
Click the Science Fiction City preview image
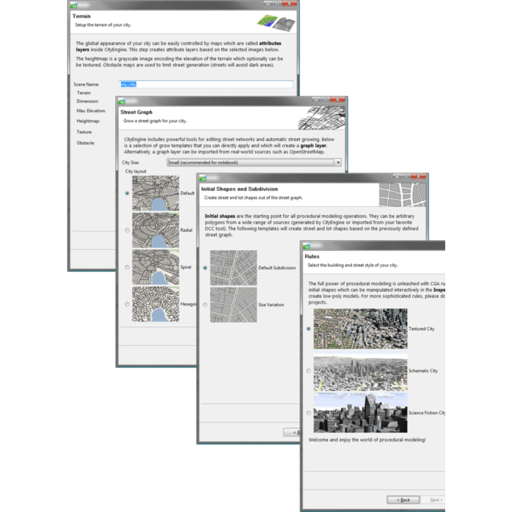tap(360, 413)
